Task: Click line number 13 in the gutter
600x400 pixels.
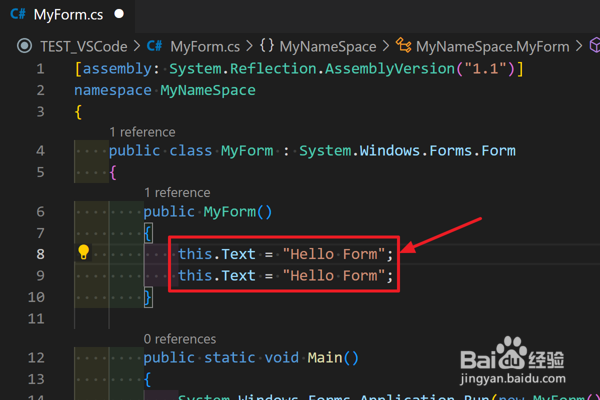Action: [36, 380]
